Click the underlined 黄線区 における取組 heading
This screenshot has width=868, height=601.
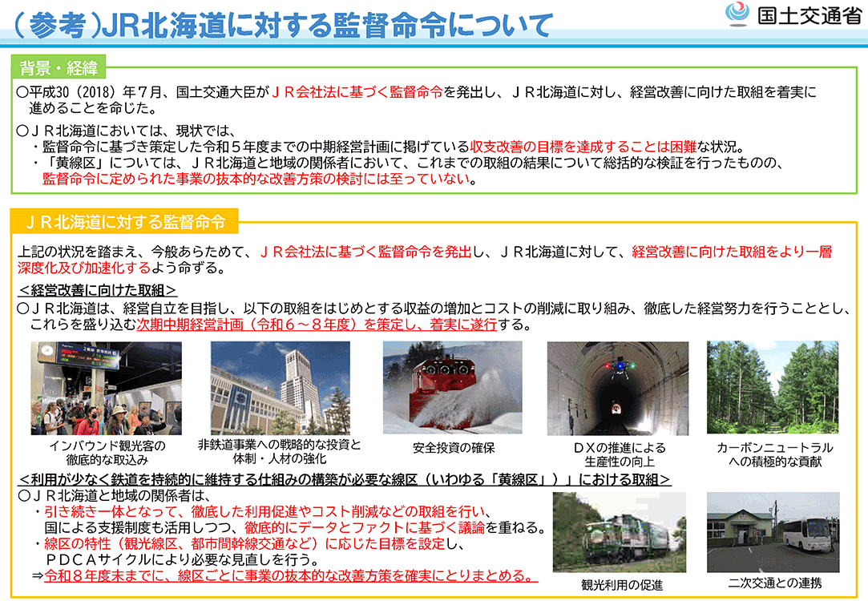[345, 479]
